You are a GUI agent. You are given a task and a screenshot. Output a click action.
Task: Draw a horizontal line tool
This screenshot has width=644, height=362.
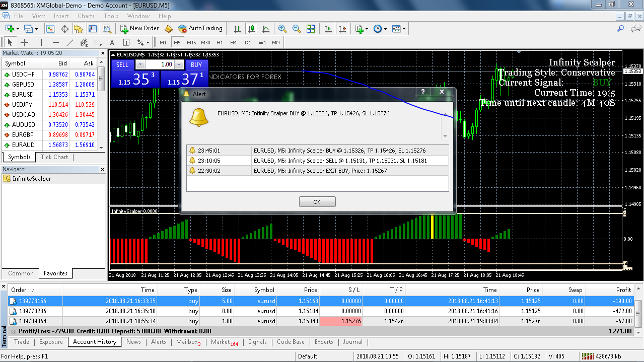(x=55, y=42)
